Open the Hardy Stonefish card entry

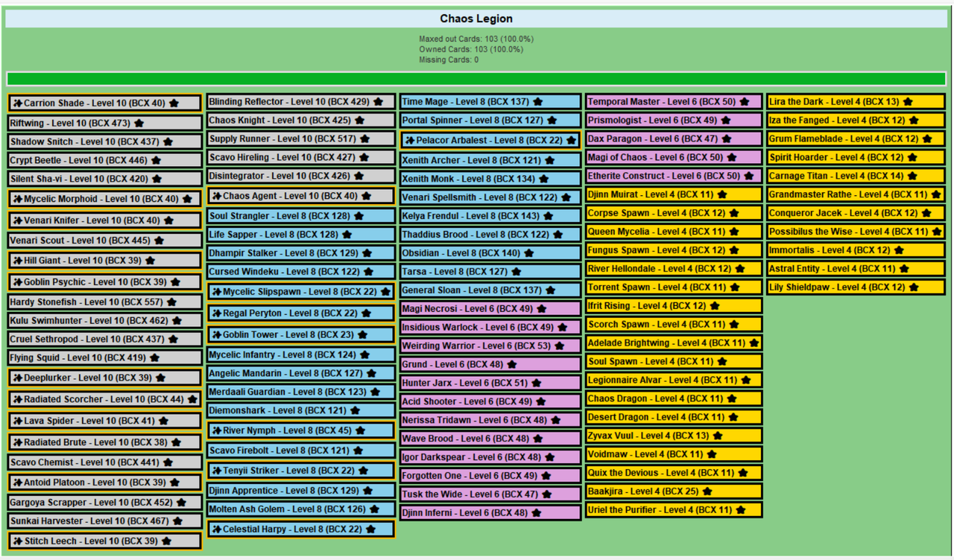[x=105, y=302]
